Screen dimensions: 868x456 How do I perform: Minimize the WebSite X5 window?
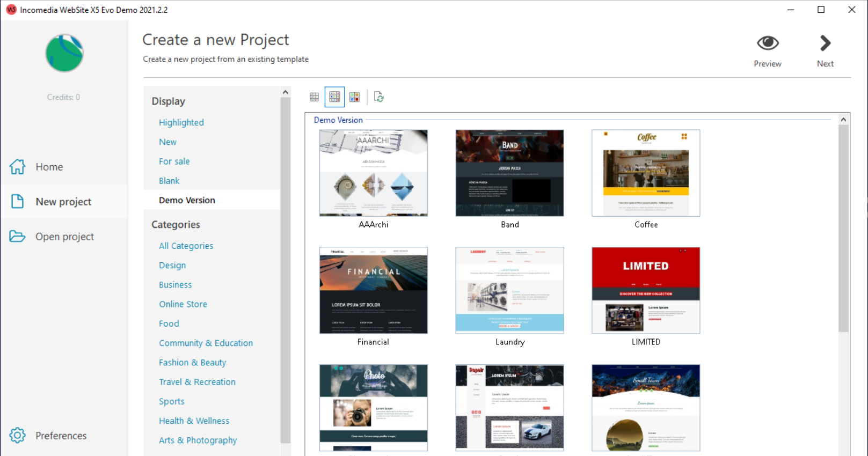click(791, 10)
